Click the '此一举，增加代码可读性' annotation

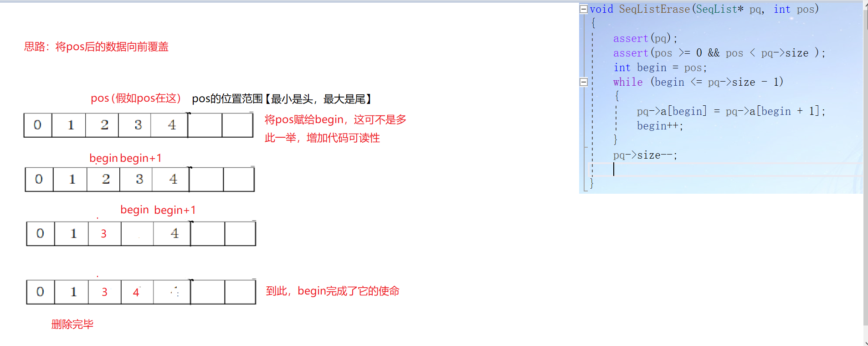pos(322,138)
